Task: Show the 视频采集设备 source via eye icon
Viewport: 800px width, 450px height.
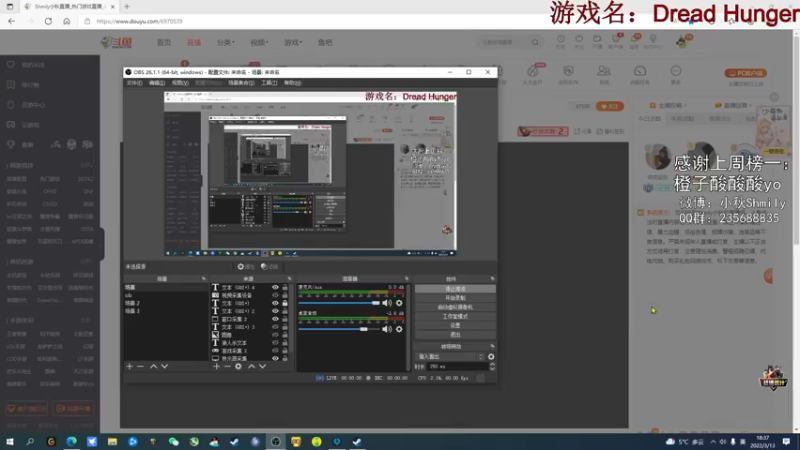Action: coord(275,295)
